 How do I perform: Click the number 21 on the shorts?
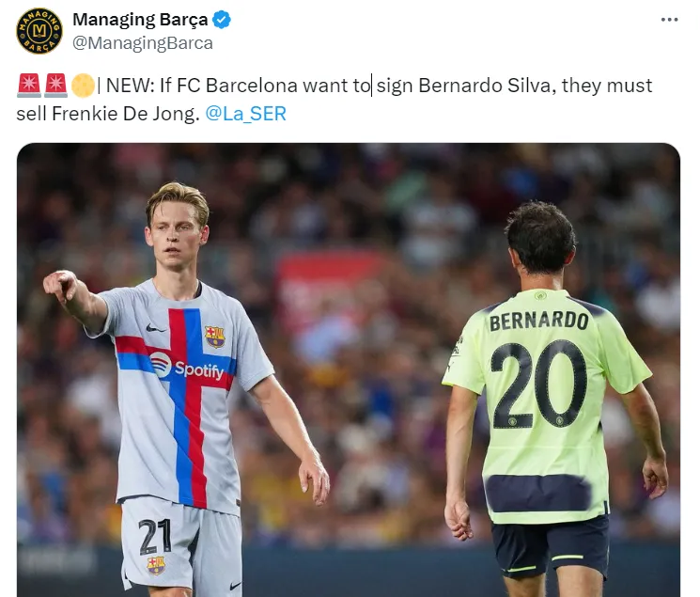[x=155, y=536]
